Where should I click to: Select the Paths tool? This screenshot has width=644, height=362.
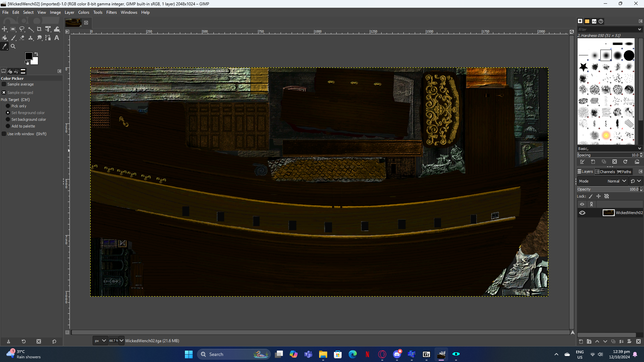click(x=48, y=38)
